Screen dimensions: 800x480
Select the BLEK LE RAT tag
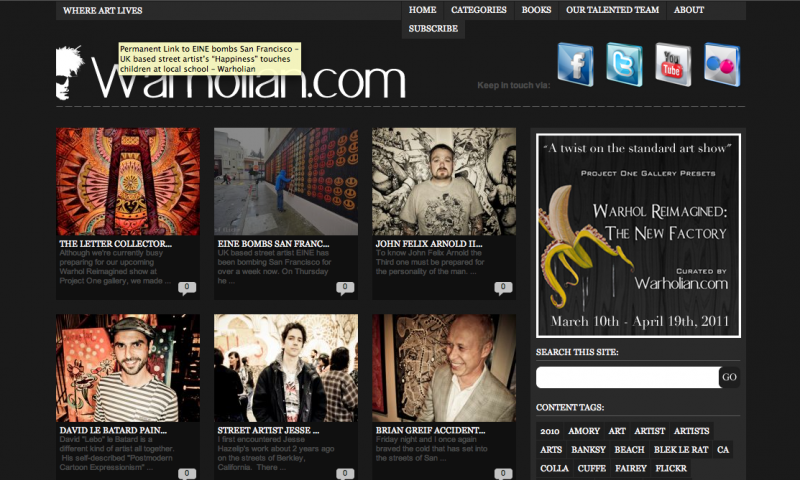pos(681,449)
